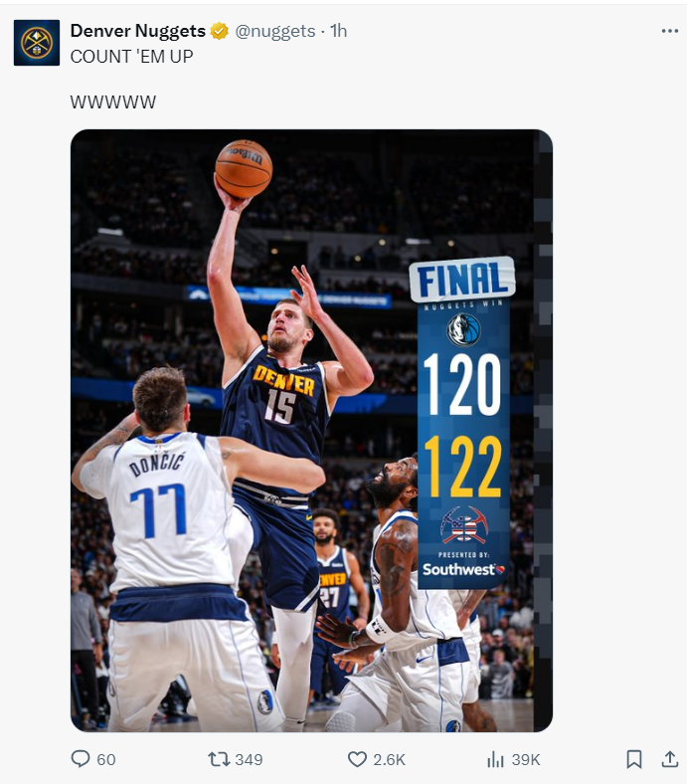Bookmark this tweet
This screenshot has height=784, width=687.
pos(633,759)
